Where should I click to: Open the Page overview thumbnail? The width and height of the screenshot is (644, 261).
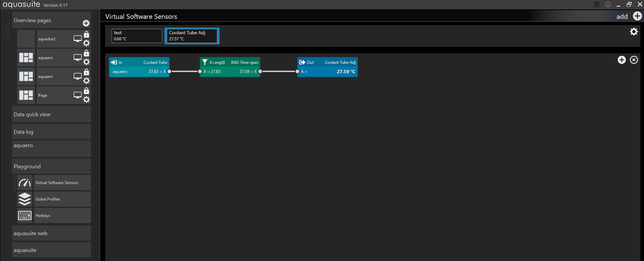tap(26, 95)
